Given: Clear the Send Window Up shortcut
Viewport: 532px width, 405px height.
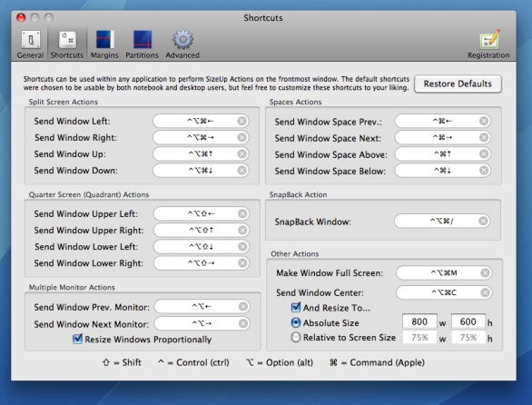Looking at the screenshot, I should coord(241,153).
